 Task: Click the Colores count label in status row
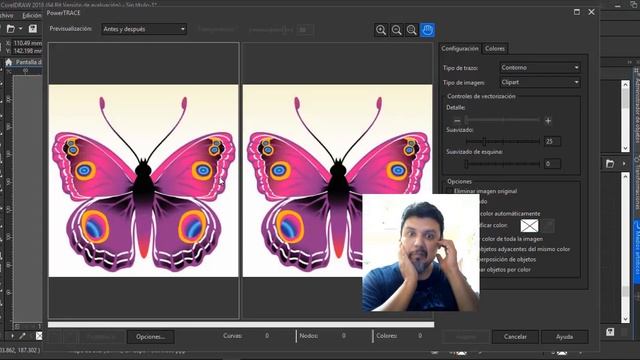[387, 336]
